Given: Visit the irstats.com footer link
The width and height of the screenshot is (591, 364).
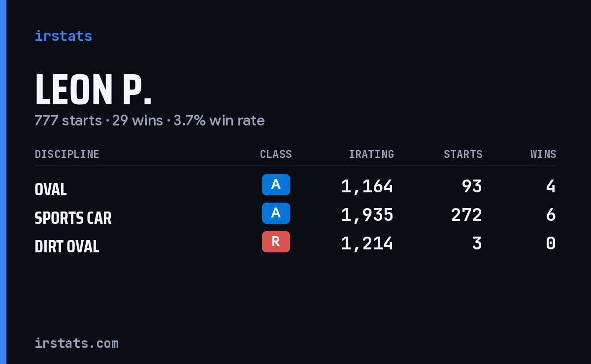Looking at the screenshot, I should (76, 343).
